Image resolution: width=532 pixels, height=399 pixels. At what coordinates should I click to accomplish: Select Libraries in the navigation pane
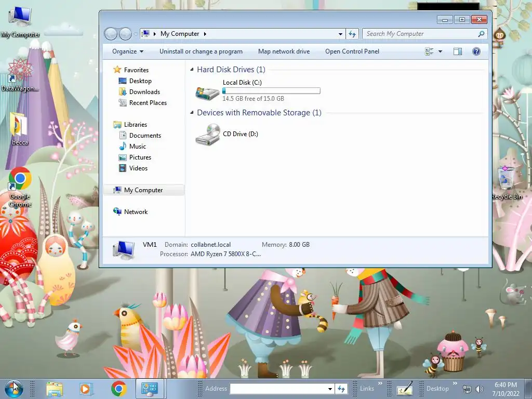pos(136,125)
